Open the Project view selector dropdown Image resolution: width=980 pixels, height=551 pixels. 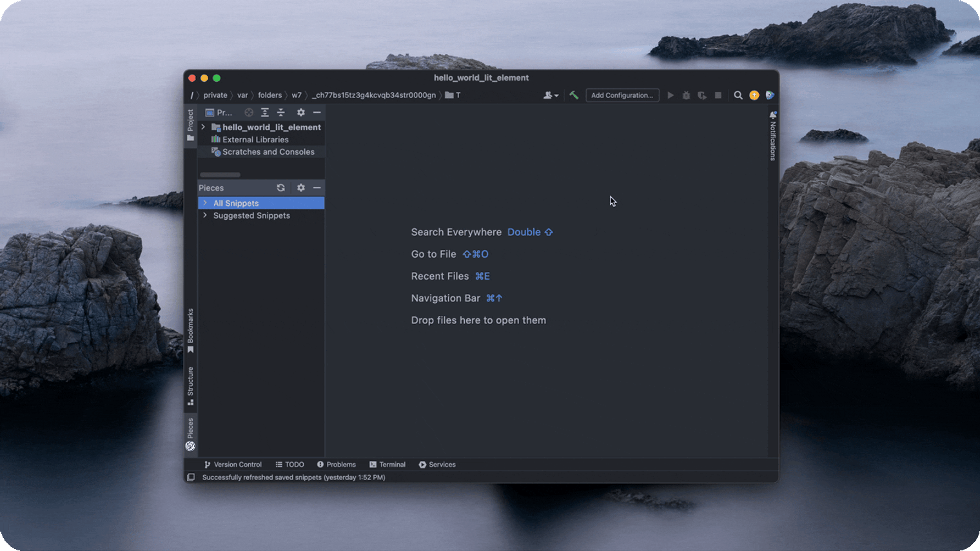219,112
